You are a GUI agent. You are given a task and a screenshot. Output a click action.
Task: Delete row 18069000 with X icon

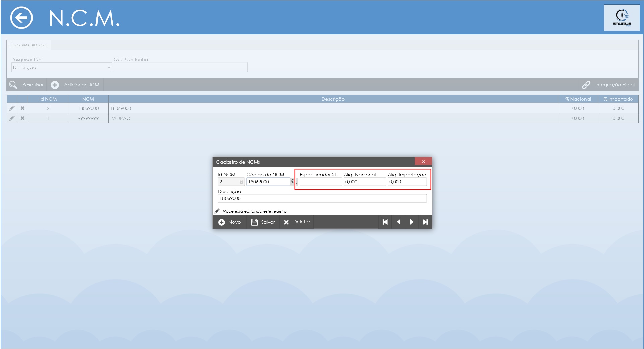[22, 108]
